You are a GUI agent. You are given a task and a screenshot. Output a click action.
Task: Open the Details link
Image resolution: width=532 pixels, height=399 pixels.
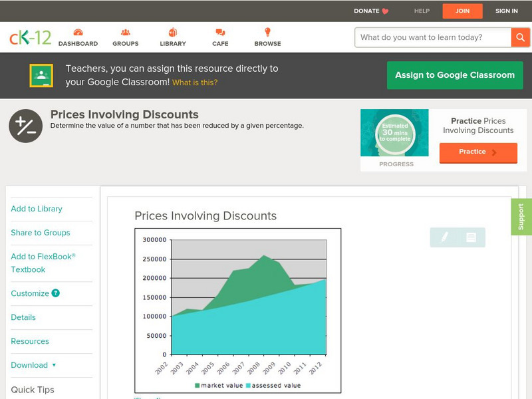23,317
